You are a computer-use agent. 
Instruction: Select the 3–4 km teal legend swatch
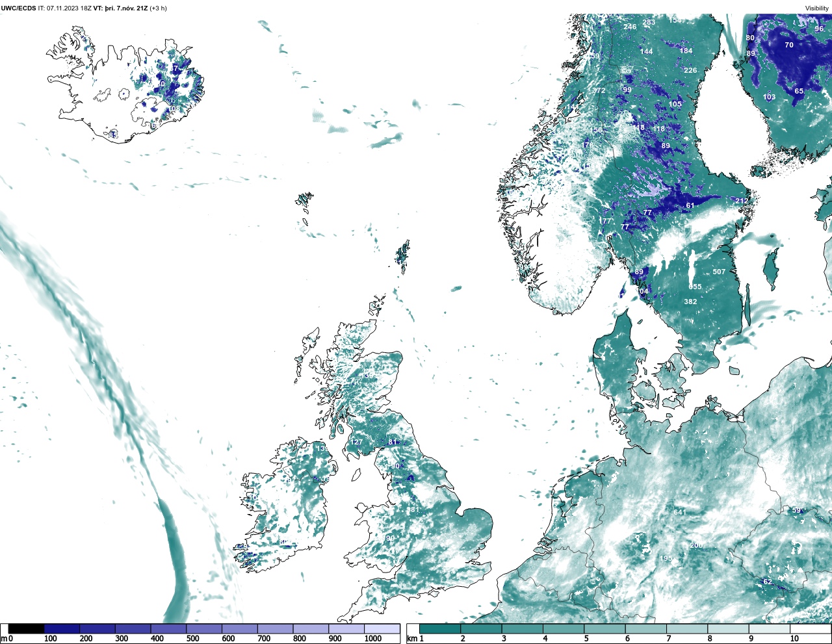523,628
